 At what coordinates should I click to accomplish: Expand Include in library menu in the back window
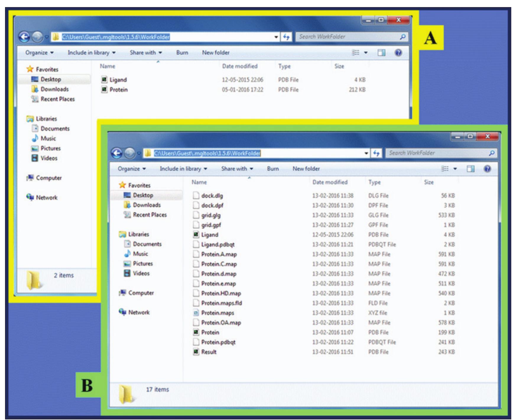pos(91,53)
